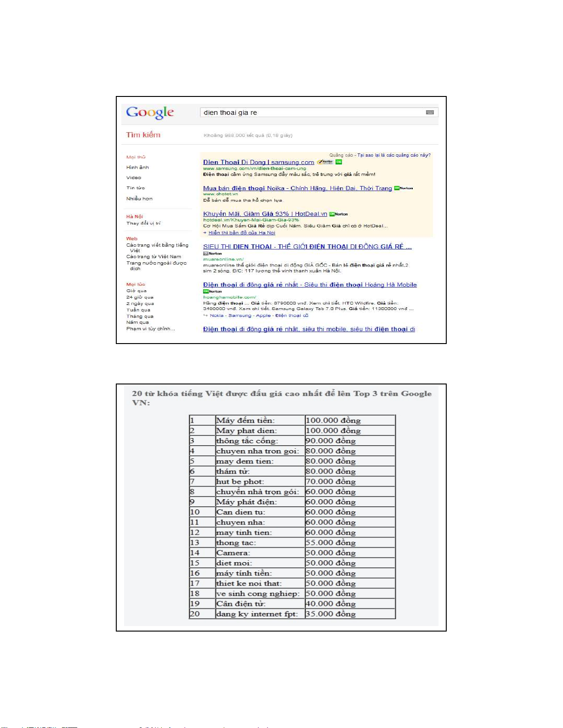Click price cell '90.000 đồng'
Viewport: 563px width, 728px height.
point(350,441)
